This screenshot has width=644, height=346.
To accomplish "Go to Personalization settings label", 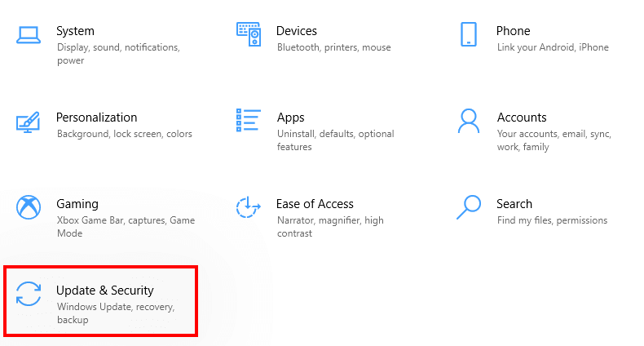I will (x=96, y=118).
